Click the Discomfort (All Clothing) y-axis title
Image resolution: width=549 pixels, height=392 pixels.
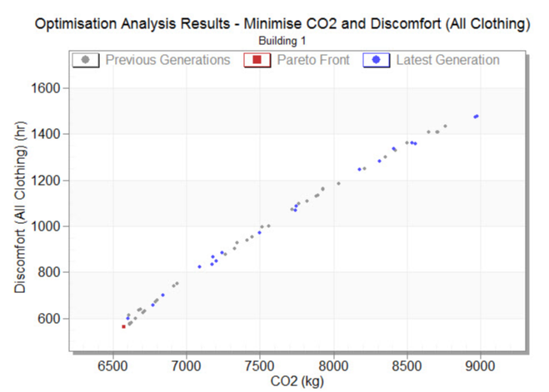click(x=18, y=206)
